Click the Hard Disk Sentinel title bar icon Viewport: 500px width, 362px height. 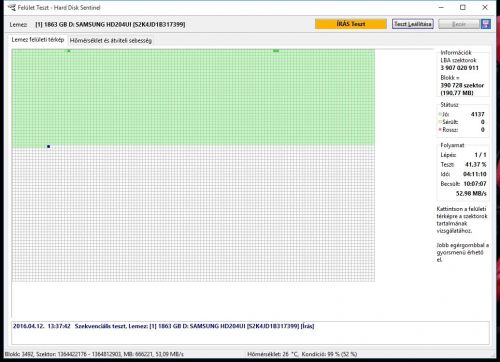[x=11, y=7]
